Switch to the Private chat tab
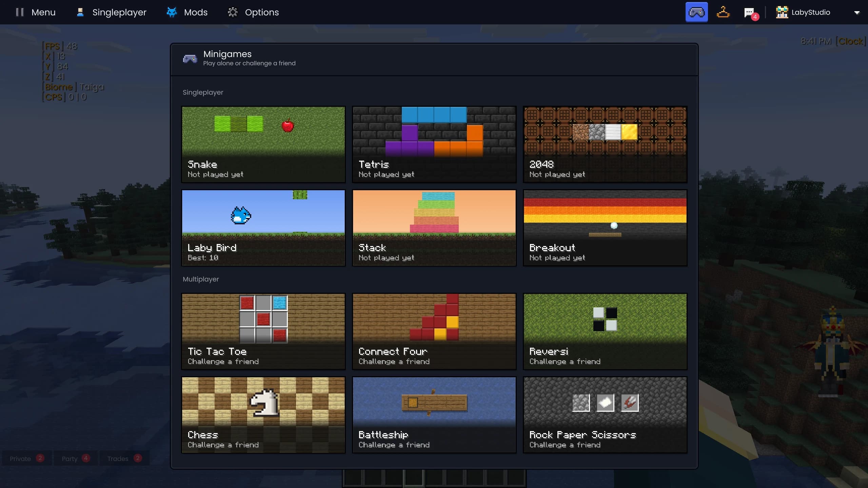 (27, 459)
